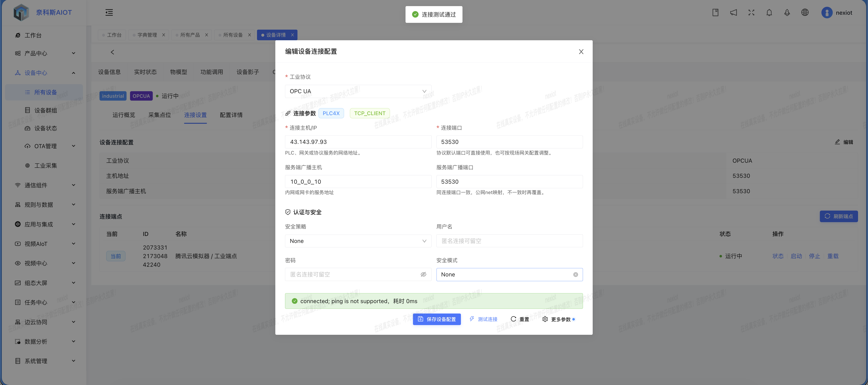Close the 设备详情 tab
868x385 pixels.
(x=292, y=35)
